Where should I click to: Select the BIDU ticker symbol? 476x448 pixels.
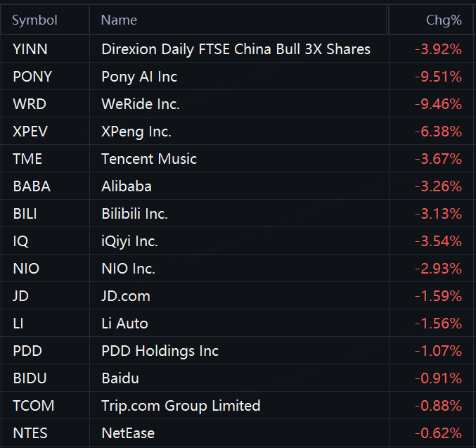(30, 378)
